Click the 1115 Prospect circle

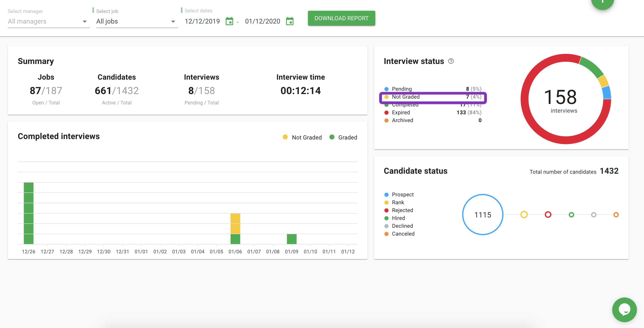[x=483, y=215]
